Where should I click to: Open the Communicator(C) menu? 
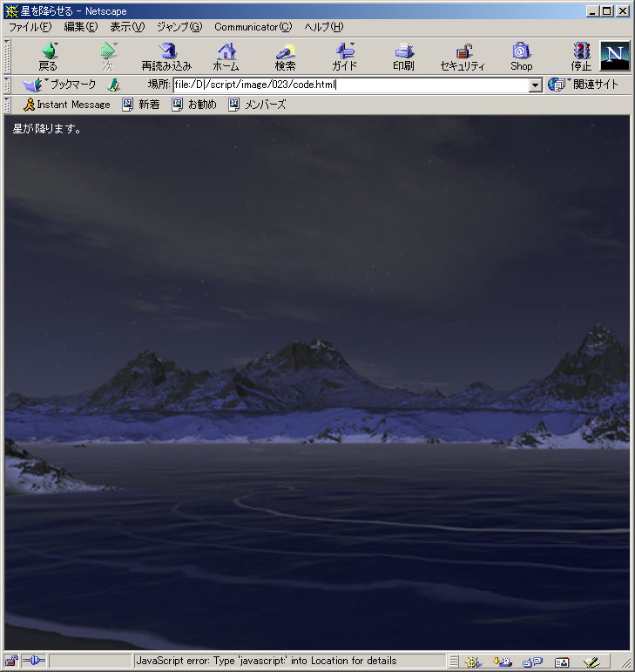(253, 27)
